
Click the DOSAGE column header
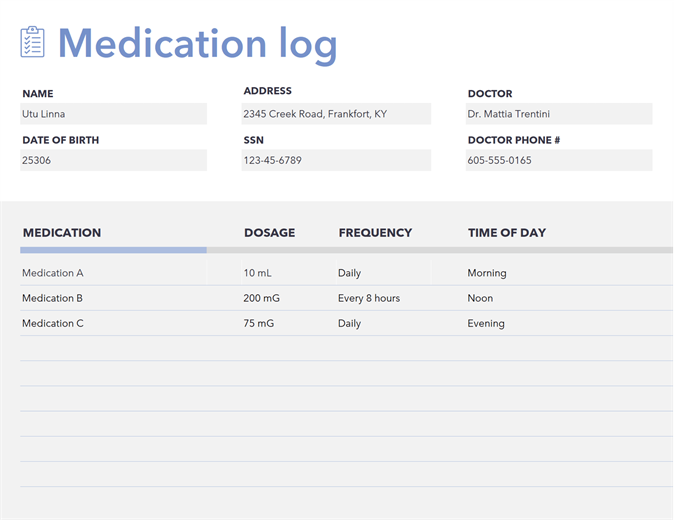coord(269,233)
